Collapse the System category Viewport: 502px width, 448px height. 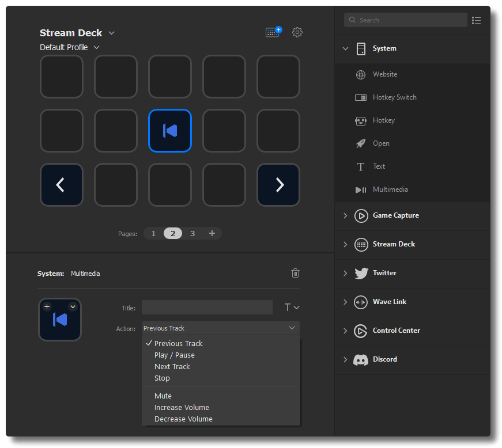pos(345,48)
